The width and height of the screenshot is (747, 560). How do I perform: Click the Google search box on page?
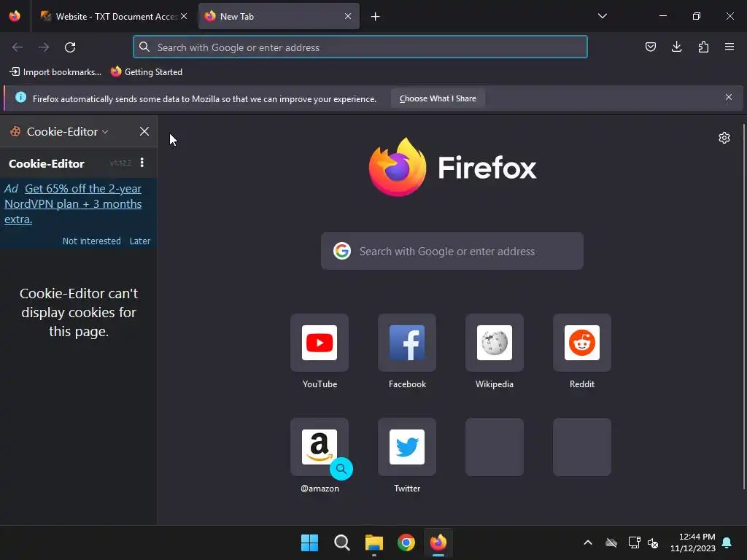point(452,251)
